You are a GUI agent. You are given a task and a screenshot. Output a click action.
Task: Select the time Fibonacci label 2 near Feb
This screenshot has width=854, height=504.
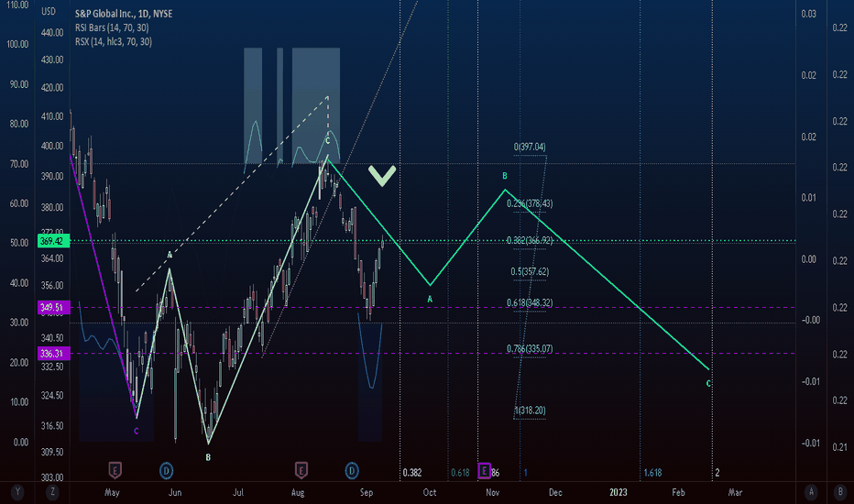point(717,473)
